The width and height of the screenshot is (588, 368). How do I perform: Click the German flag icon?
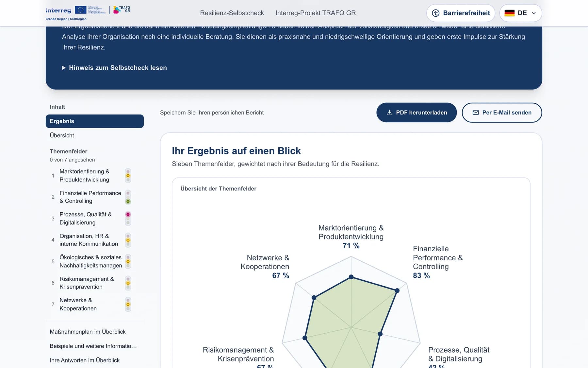coord(510,13)
